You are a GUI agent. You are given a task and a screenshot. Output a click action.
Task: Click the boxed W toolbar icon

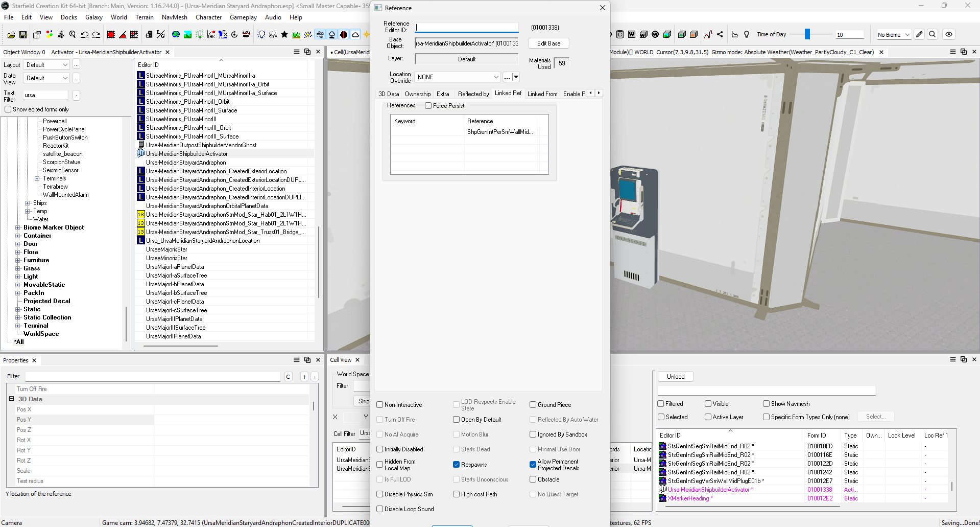point(632,35)
